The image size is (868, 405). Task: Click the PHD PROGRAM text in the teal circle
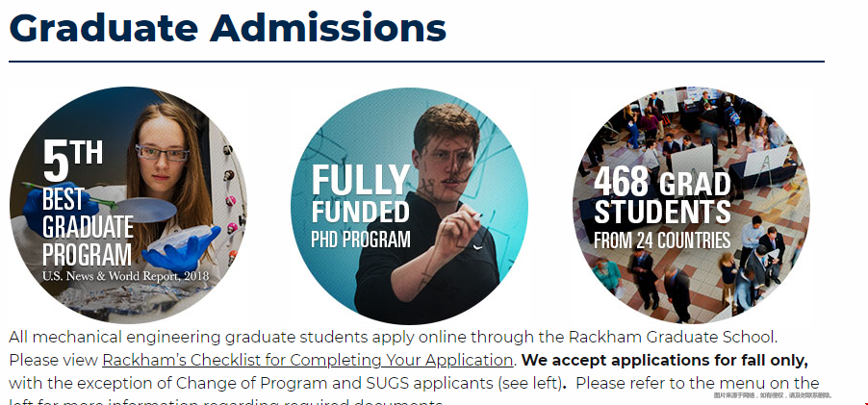pyautogui.click(x=360, y=240)
